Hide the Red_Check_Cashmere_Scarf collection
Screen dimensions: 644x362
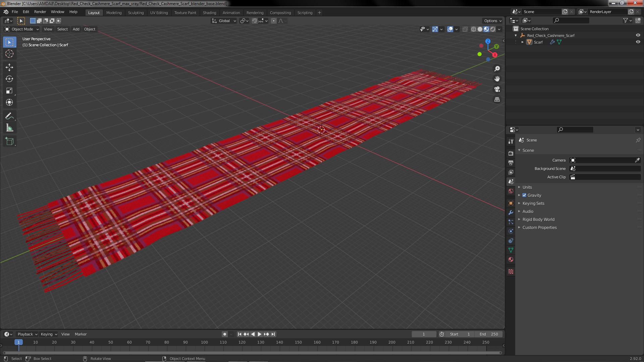(638, 36)
